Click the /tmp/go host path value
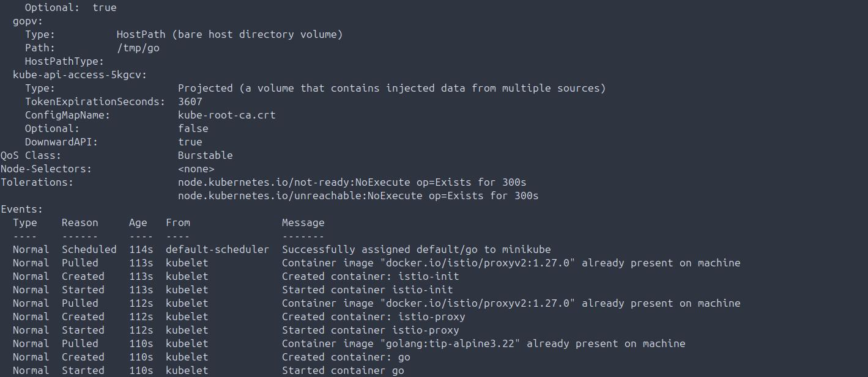Screen dimensions: 868x377 pyautogui.click(x=138, y=48)
